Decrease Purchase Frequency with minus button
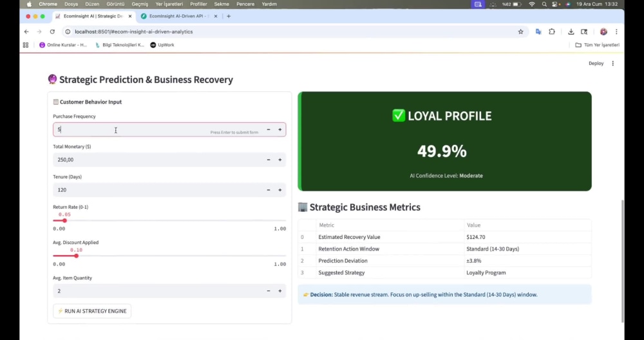 pos(269,130)
